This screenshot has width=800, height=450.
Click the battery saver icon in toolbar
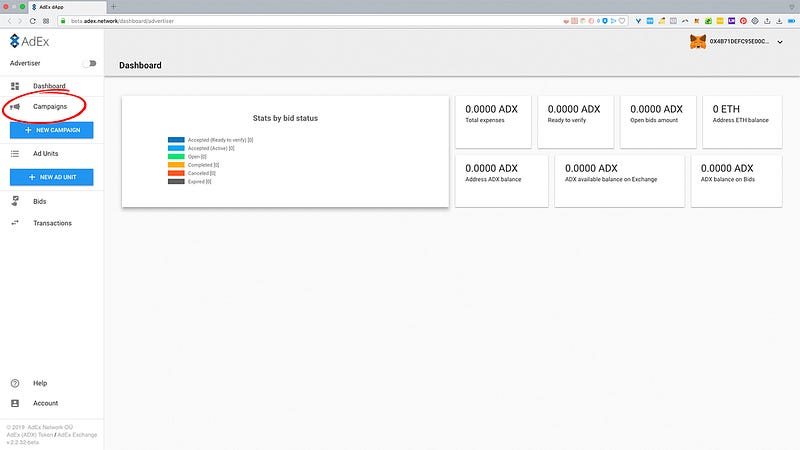(x=791, y=21)
